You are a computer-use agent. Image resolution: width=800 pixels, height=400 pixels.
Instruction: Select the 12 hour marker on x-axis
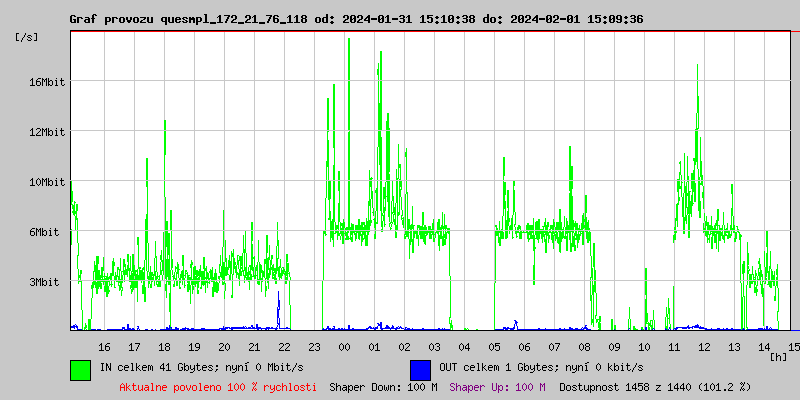click(704, 347)
